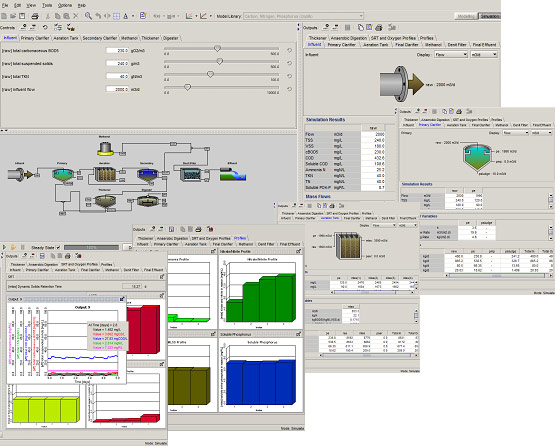
Task: Click fast-forward simulation button
Action: pos(13,247)
